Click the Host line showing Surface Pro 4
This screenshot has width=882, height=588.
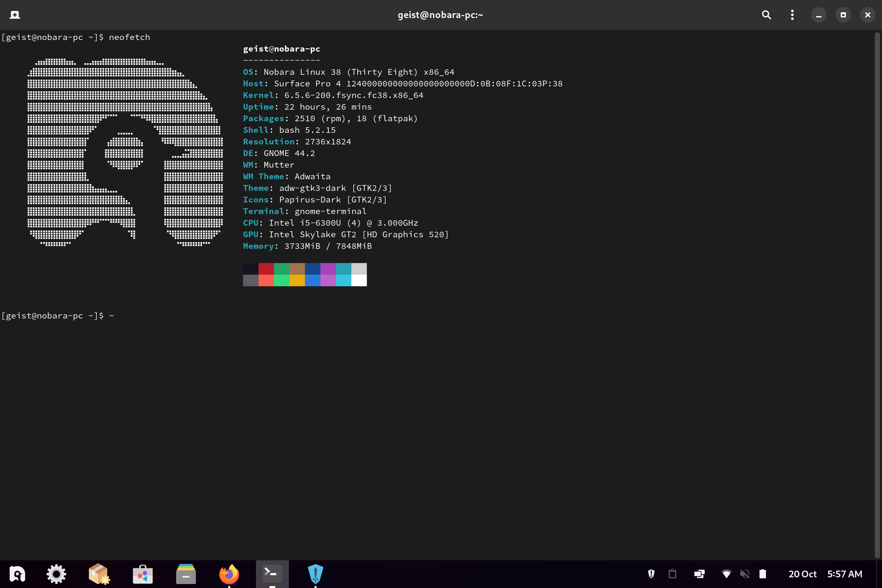click(x=403, y=83)
